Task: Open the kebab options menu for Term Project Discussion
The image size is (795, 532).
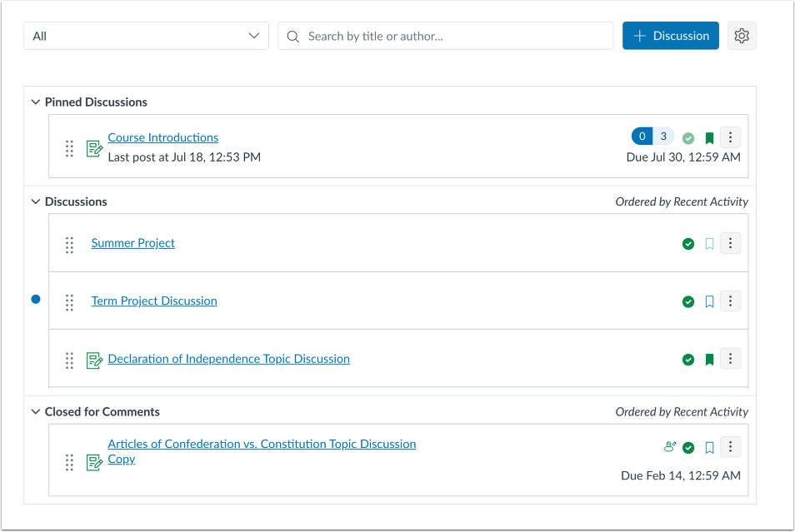Action: pos(730,301)
